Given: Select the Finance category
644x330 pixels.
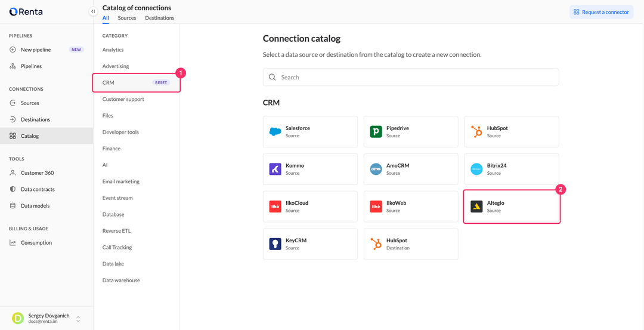Looking at the screenshot, I should [x=112, y=149].
